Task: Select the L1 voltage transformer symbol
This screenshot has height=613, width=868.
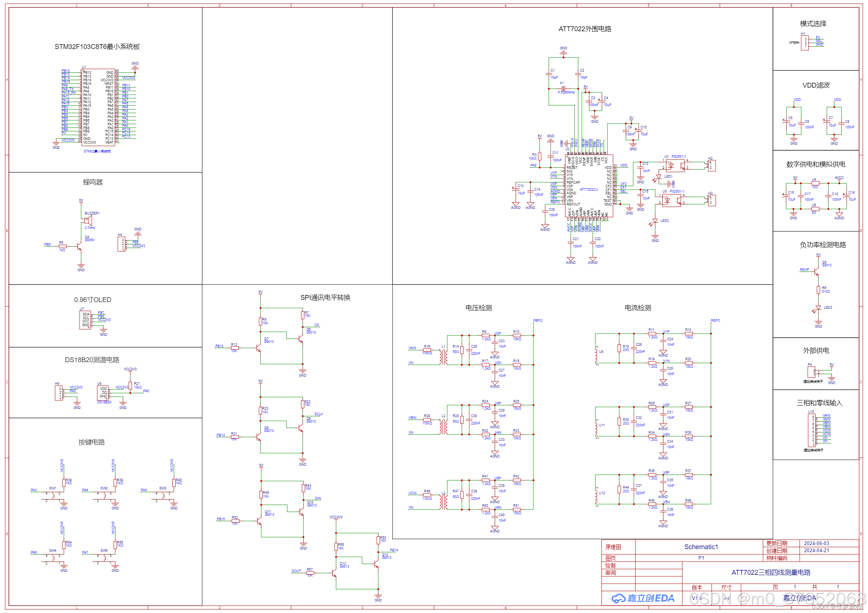Action: coord(443,357)
